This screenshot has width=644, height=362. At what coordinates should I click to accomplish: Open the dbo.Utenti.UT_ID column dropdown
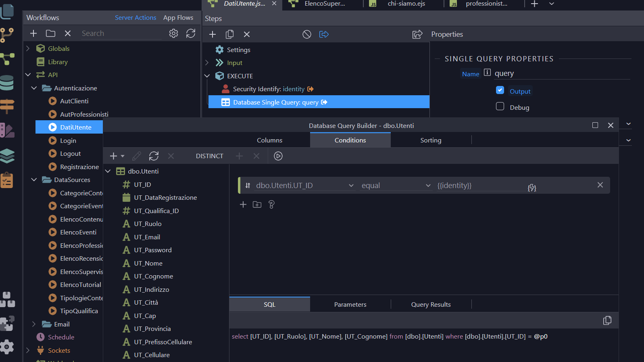[x=304, y=186]
